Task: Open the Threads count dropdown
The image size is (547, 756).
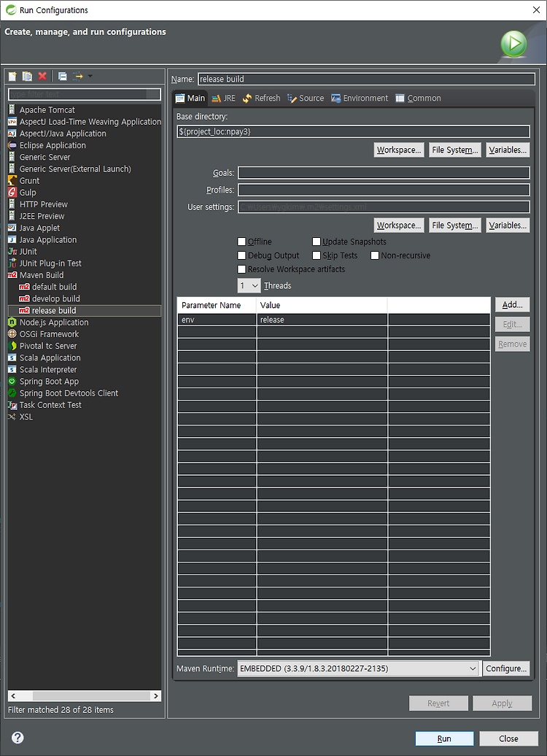Action: click(x=249, y=285)
